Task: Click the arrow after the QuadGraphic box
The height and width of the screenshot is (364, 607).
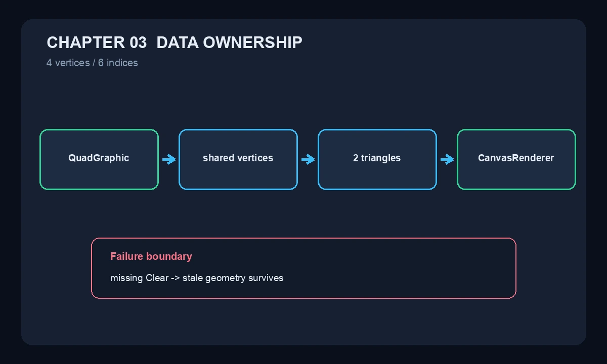Action: (169, 160)
